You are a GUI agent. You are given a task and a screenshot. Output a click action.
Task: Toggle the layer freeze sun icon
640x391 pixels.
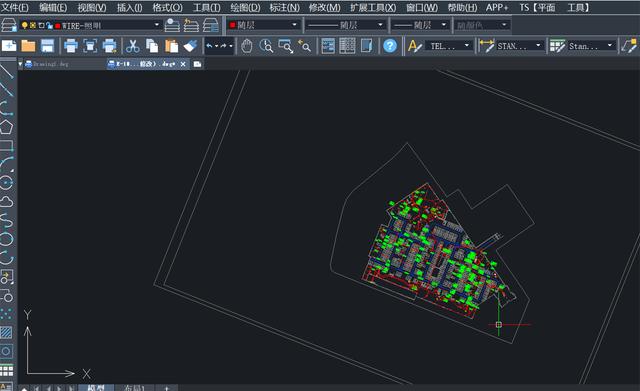tap(33, 25)
